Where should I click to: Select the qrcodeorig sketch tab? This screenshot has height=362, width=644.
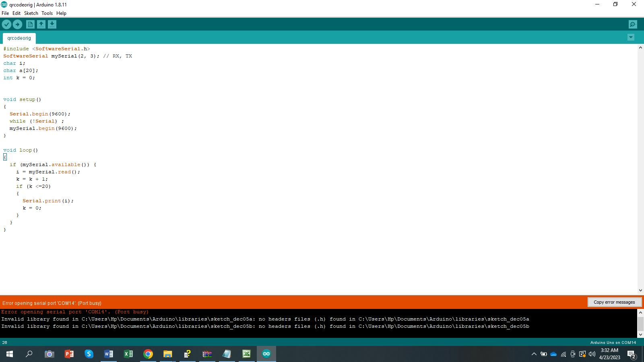coord(19,38)
